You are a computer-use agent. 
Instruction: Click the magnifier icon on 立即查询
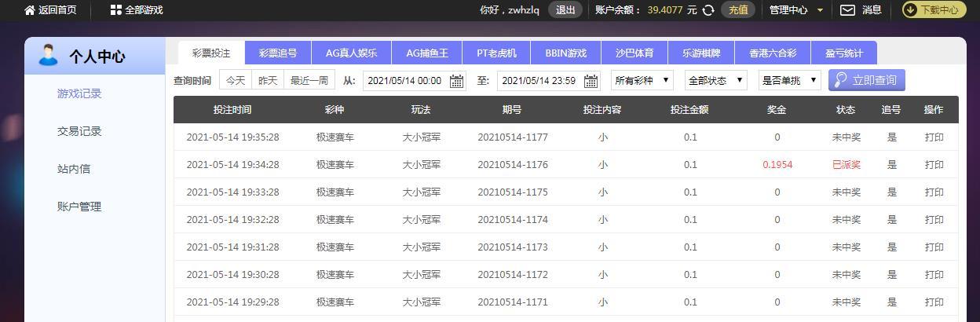click(x=841, y=80)
